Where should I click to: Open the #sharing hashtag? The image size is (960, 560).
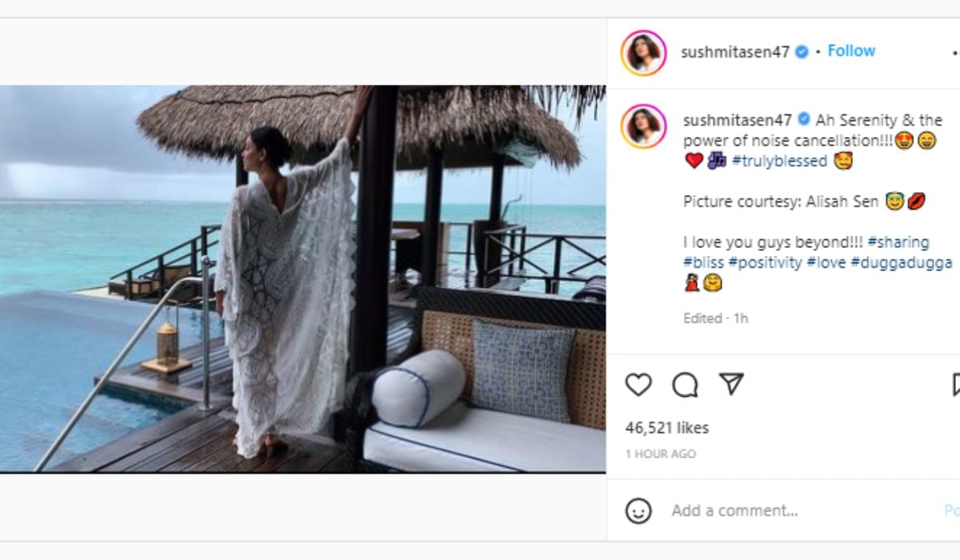(898, 242)
